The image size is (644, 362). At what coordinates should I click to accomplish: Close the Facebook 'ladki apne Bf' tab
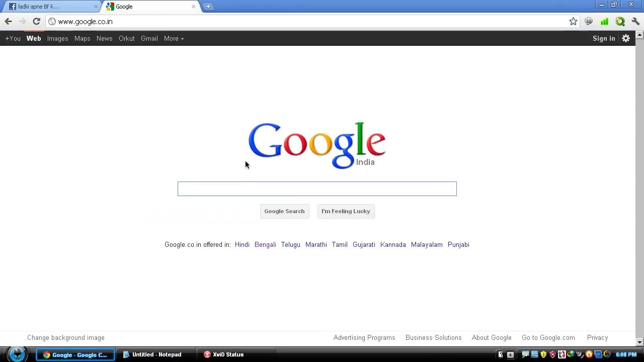[96, 7]
